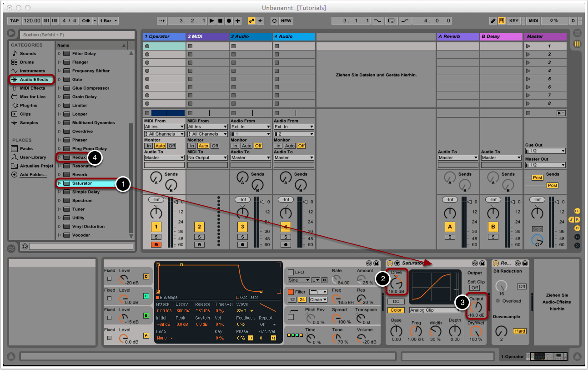Image resolution: width=588 pixels, height=370 pixels.
Task: Click the TAP tempo button
Action: (15, 21)
